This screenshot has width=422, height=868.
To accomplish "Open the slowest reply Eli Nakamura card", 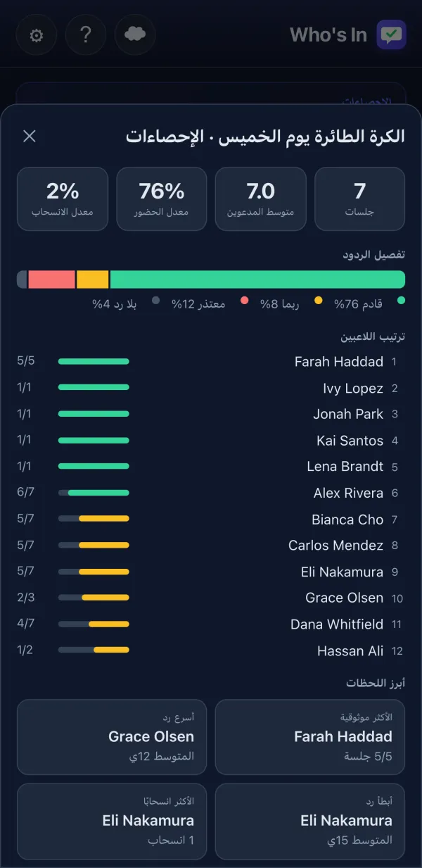I will tap(310, 822).
